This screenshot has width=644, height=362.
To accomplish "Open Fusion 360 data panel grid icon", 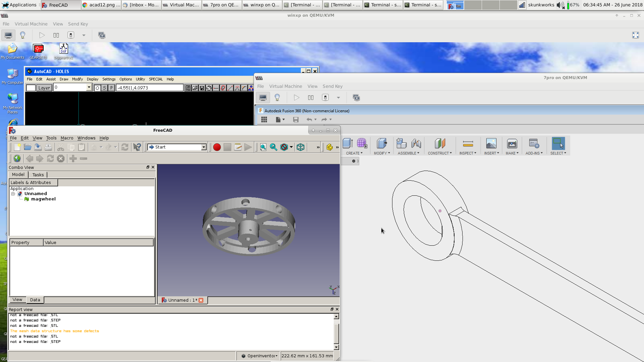I will [264, 120].
